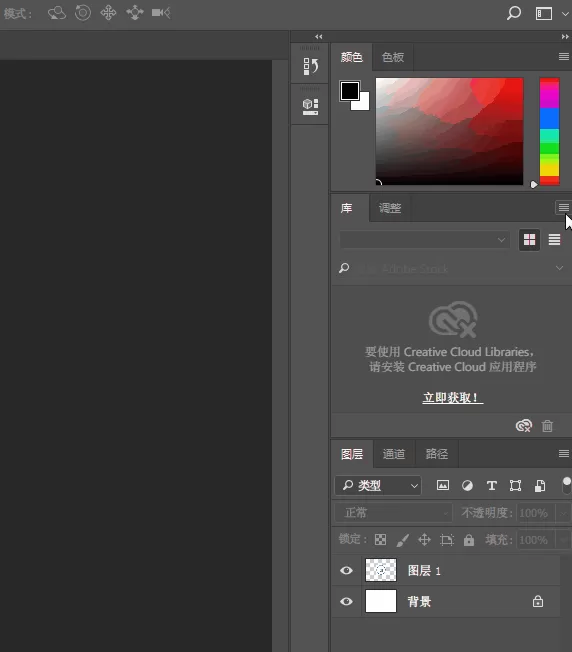Click the 背景 layer lock icon
The image size is (572, 652).
coord(538,601)
